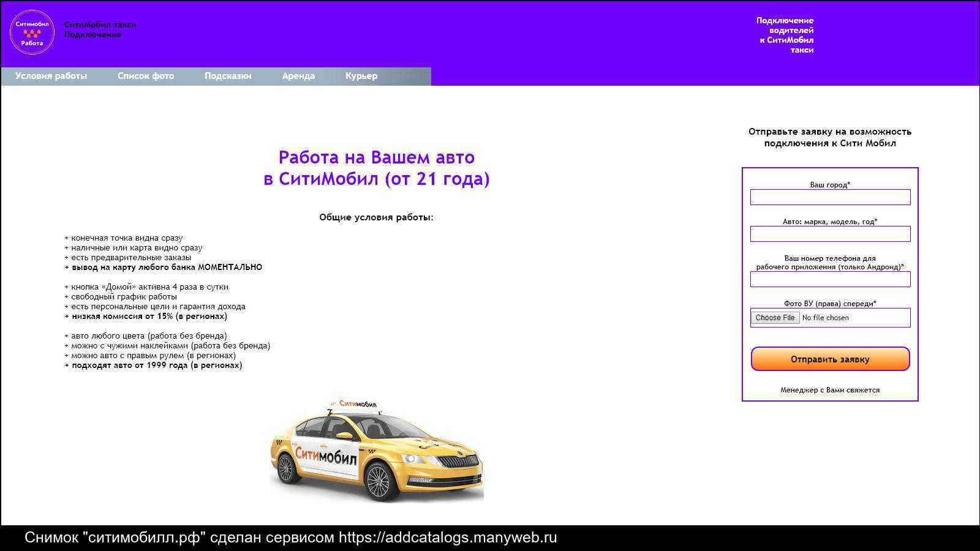
Task: Click the 'Менеджер с Вами свяжется' note
Action: [830, 390]
